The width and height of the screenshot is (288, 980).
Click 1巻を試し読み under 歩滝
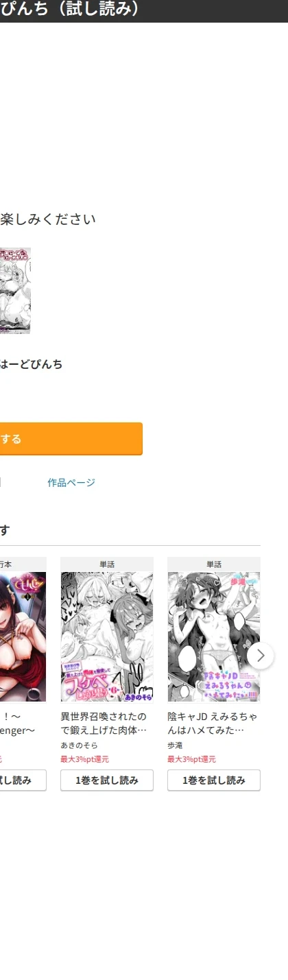click(x=214, y=780)
